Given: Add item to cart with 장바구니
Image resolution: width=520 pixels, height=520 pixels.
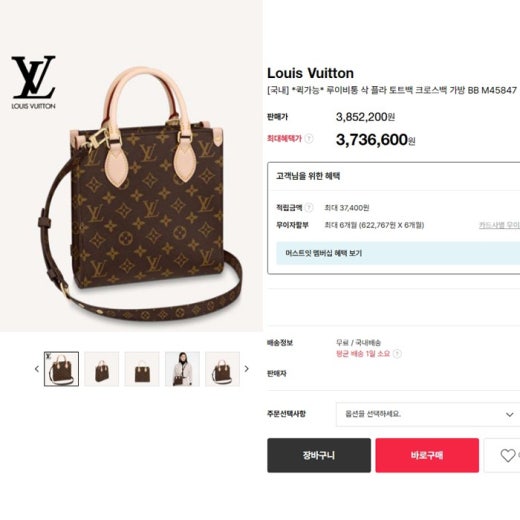Looking at the screenshot, I should (x=319, y=455).
